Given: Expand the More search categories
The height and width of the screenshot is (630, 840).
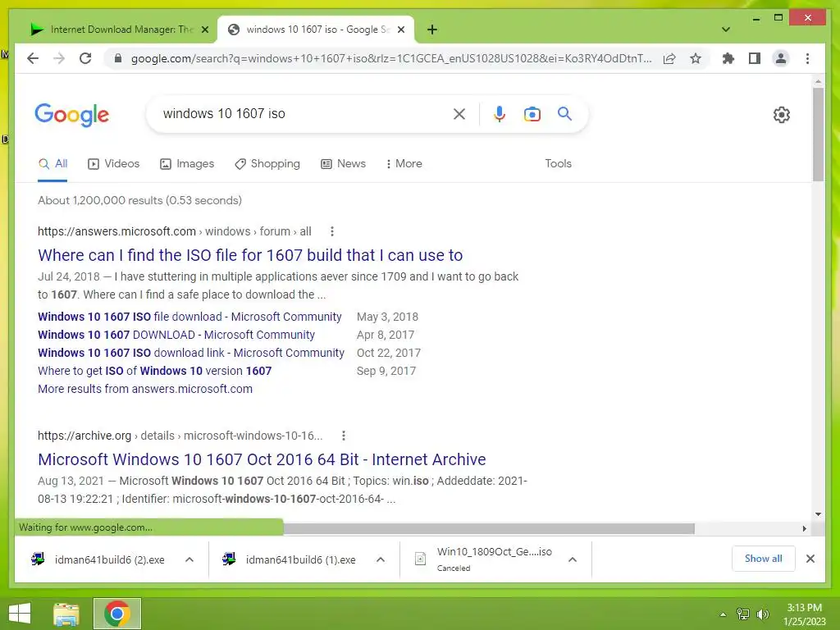Looking at the screenshot, I should 404,164.
